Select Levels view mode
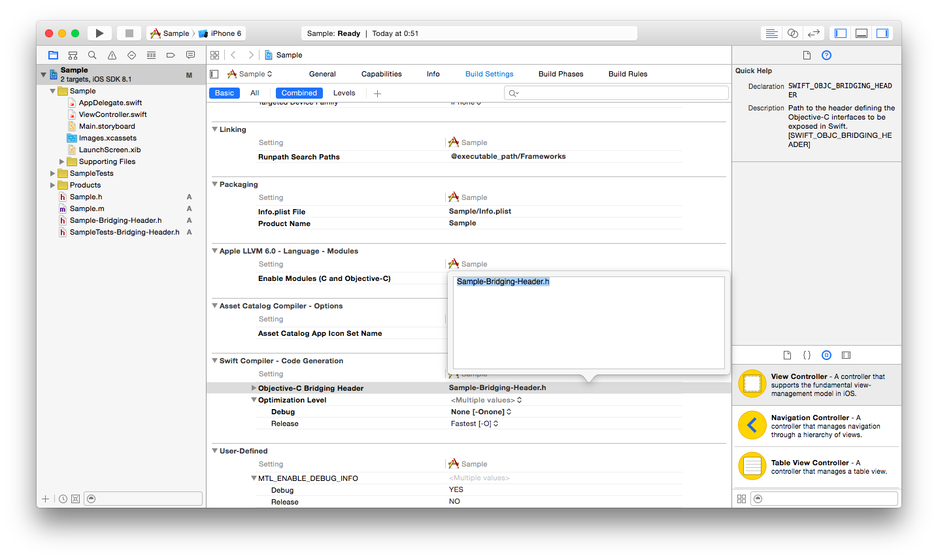This screenshot has height=560, width=938. point(344,93)
